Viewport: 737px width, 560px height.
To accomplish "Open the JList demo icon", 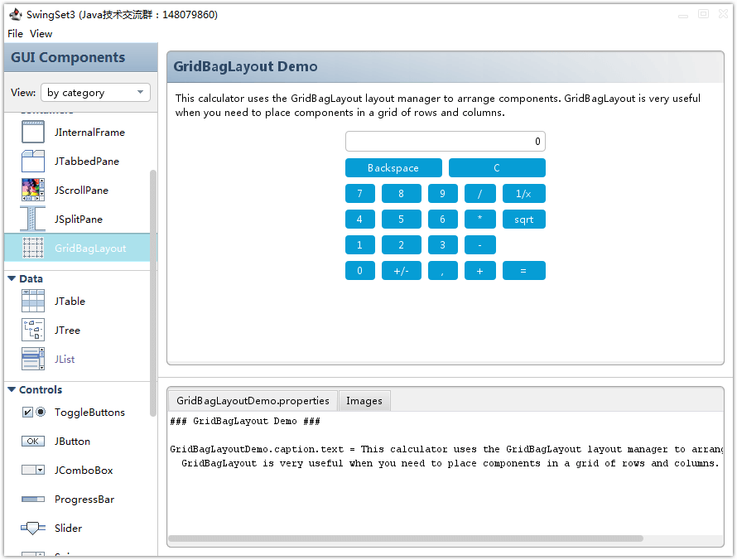I will tap(33, 359).
